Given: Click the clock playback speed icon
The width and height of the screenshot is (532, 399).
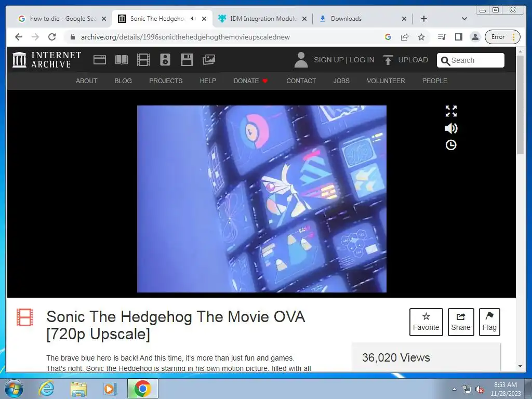Looking at the screenshot, I should pyautogui.click(x=451, y=145).
